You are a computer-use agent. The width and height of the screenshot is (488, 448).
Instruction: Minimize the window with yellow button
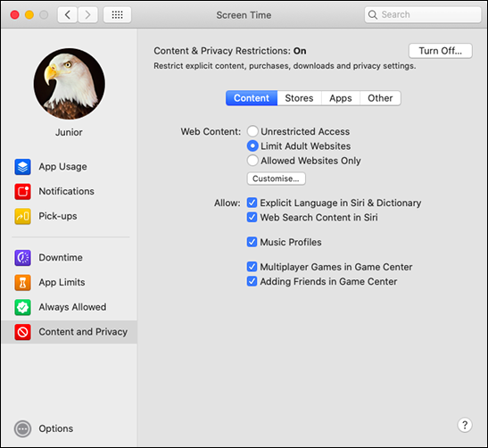(x=29, y=14)
